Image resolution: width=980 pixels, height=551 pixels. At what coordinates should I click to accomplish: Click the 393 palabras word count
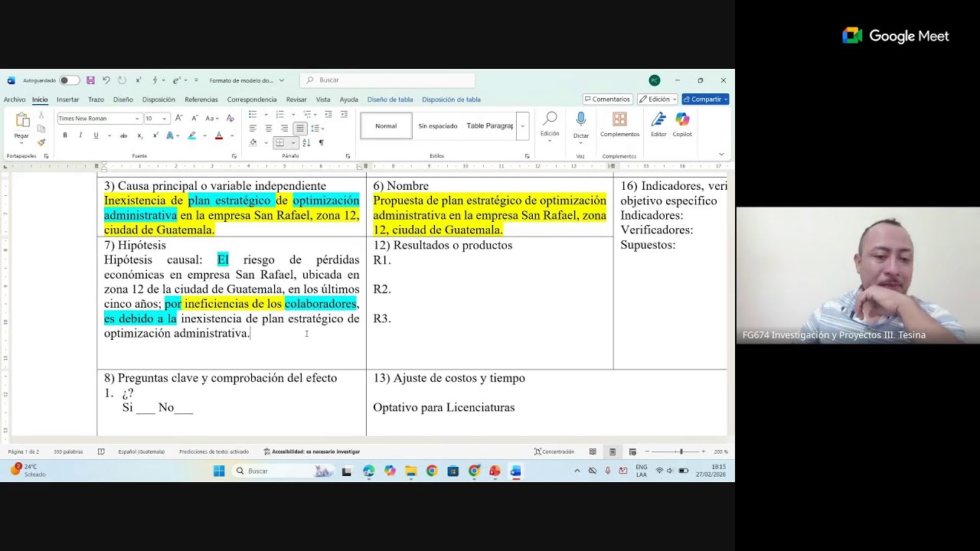pos(68,452)
